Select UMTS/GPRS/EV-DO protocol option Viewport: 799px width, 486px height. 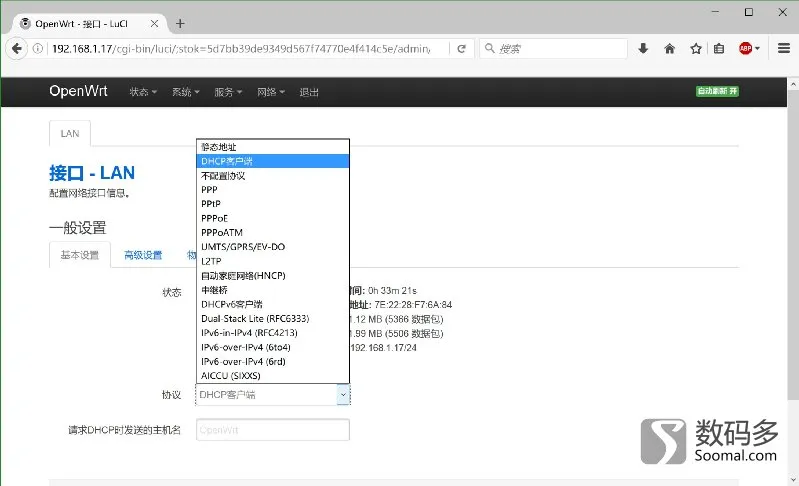pos(273,247)
